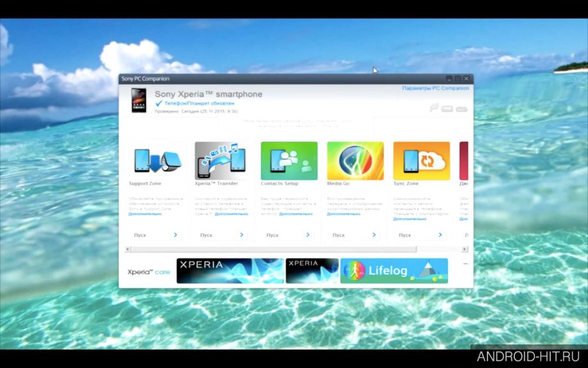The image size is (588, 368).
Task: Open the PC Companion settings link
Action: [435, 88]
